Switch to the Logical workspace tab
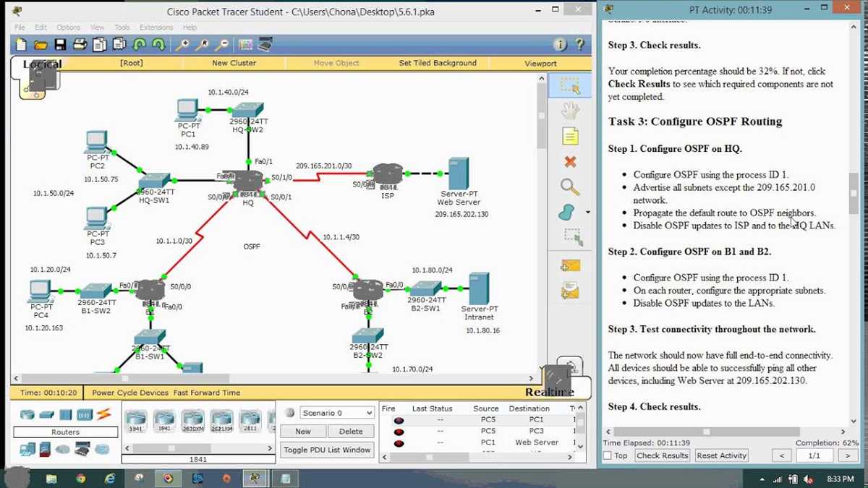Screen dimensions: 868x488 point(42,64)
